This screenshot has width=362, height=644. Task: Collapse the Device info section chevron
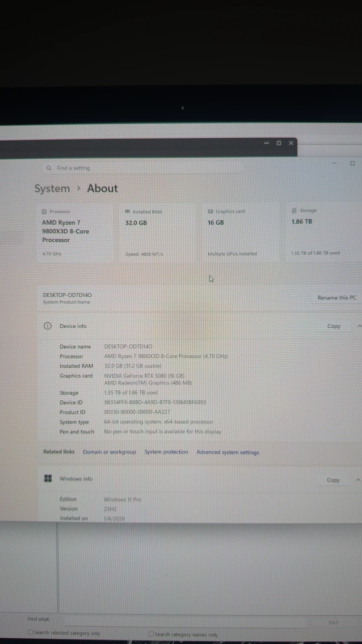[x=359, y=326]
